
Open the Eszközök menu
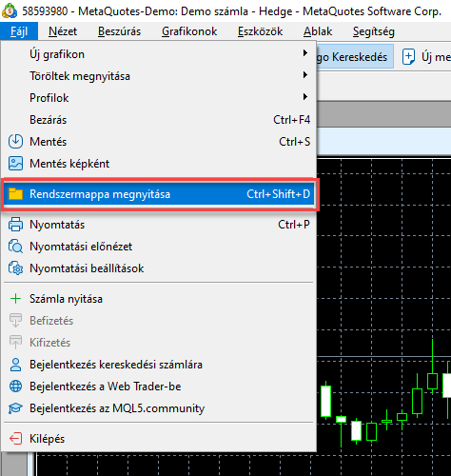[x=260, y=31]
